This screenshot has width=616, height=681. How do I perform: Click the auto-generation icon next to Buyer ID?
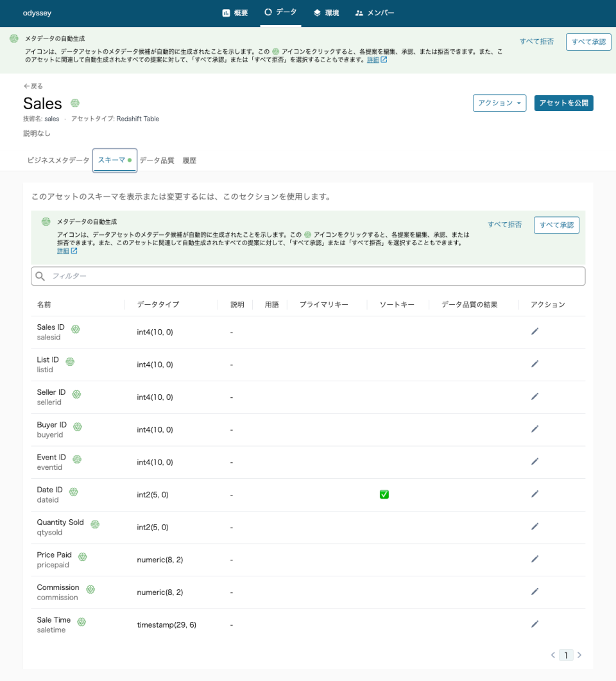point(78,426)
